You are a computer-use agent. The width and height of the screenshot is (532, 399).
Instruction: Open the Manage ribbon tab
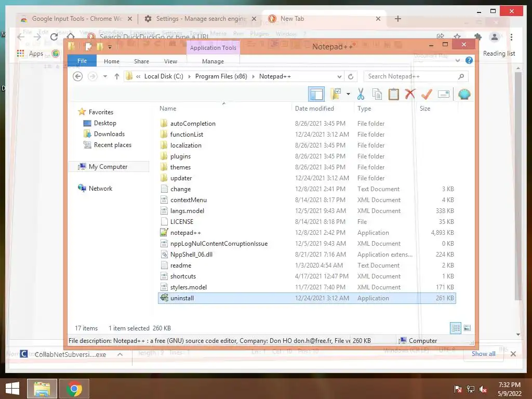(212, 61)
